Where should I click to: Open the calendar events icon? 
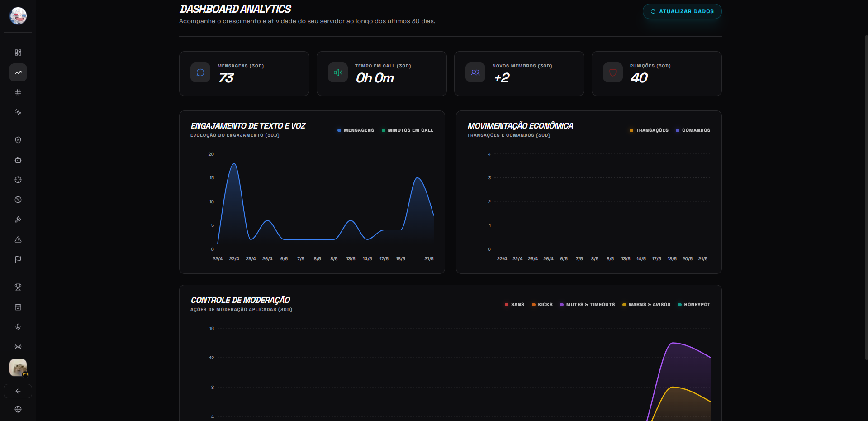pos(18,307)
